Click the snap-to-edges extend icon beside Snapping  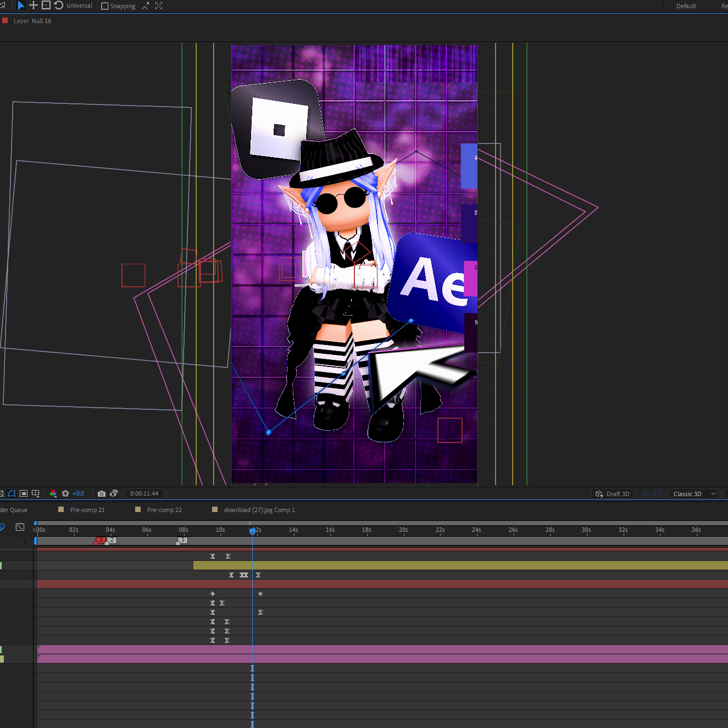[x=146, y=5]
